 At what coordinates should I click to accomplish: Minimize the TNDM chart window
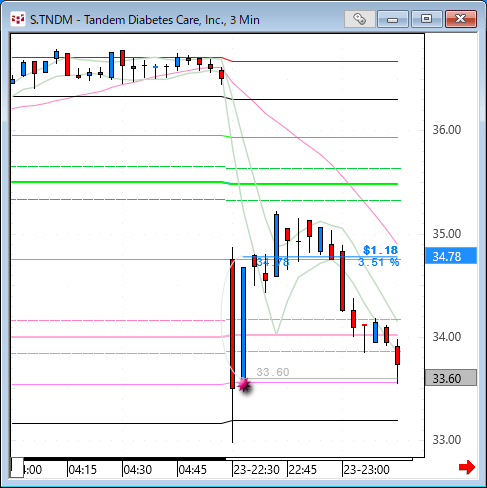click(x=393, y=19)
